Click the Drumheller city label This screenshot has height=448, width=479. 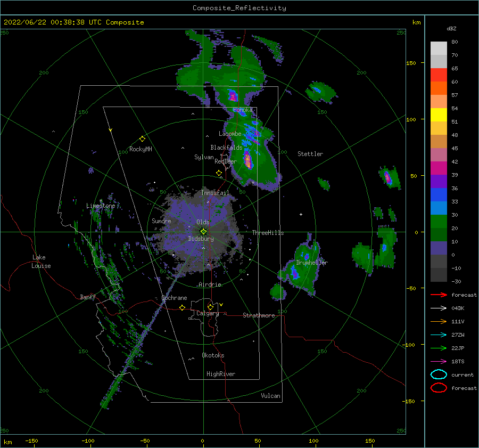[x=312, y=263]
